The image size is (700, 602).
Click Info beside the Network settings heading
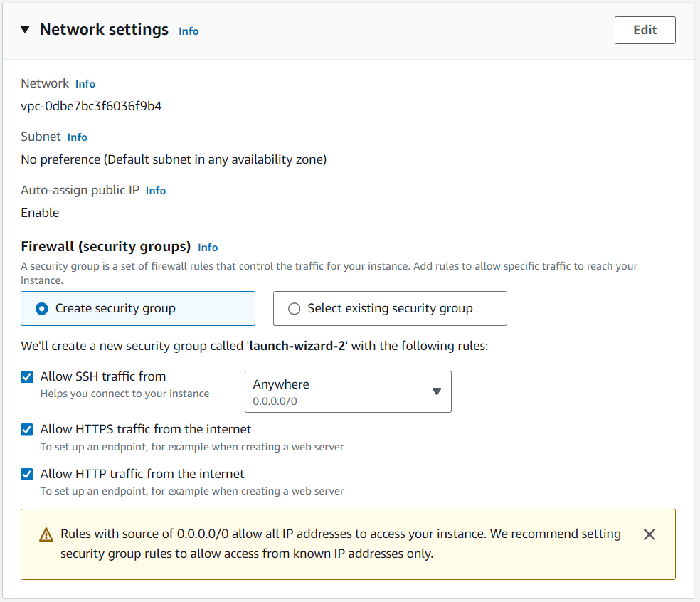[x=189, y=31]
